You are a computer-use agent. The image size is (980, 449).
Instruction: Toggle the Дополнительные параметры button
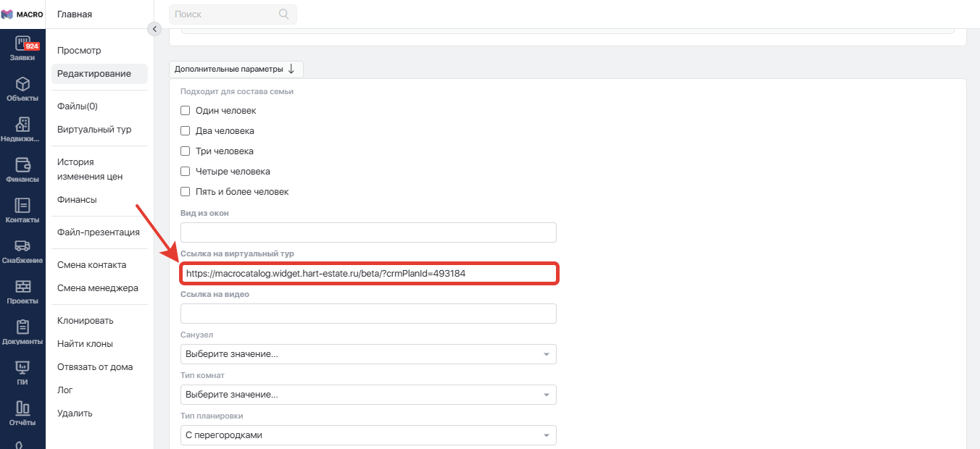tap(236, 69)
